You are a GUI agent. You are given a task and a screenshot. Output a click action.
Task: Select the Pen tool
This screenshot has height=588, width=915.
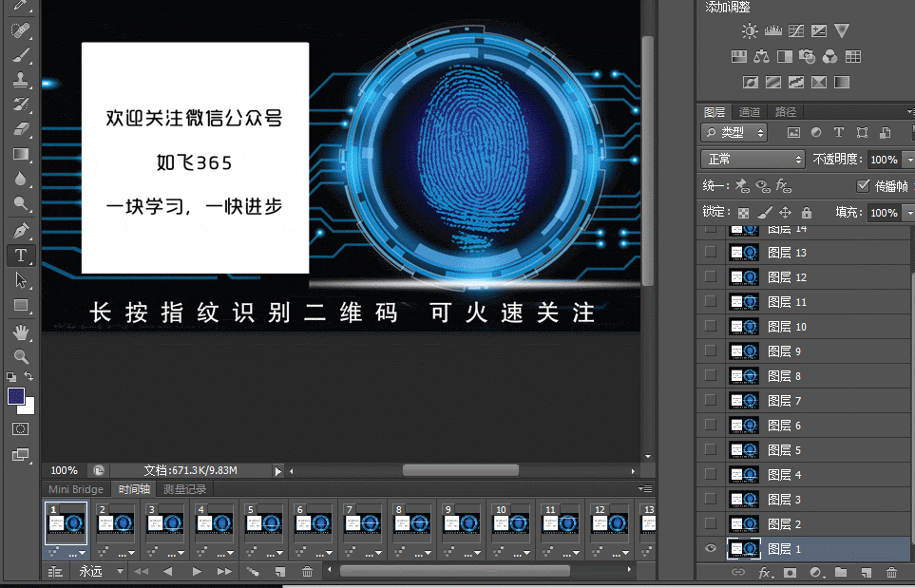tap(21, 231)
